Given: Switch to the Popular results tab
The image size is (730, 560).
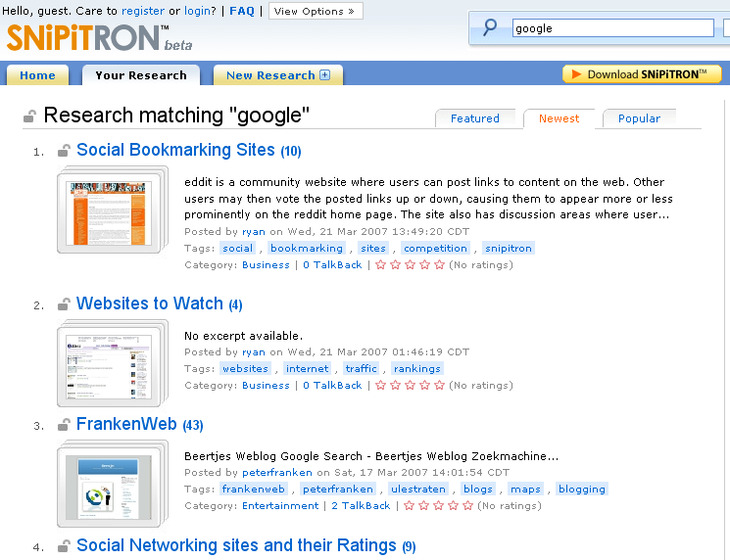Looking at the screenshot, I should pos(639,118).
